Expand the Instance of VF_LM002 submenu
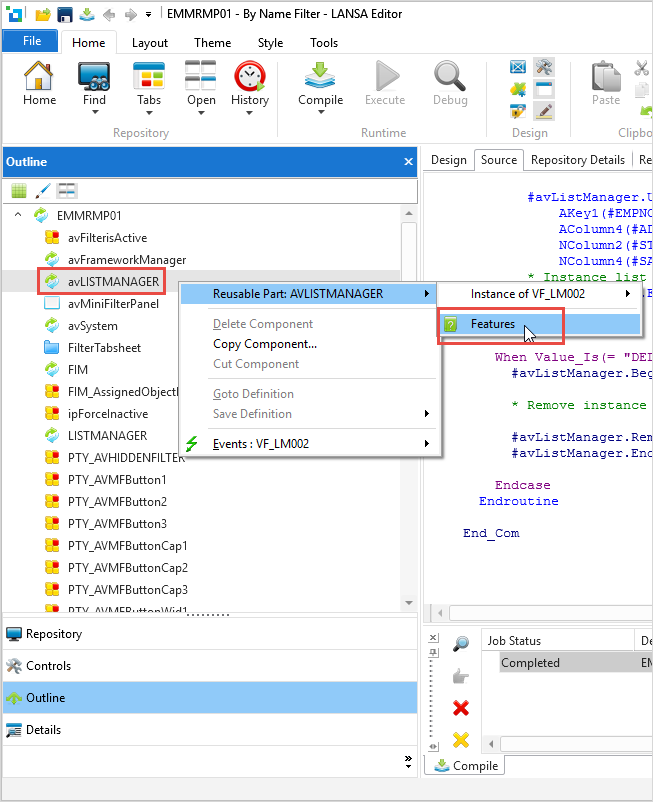 coord(627,294)
